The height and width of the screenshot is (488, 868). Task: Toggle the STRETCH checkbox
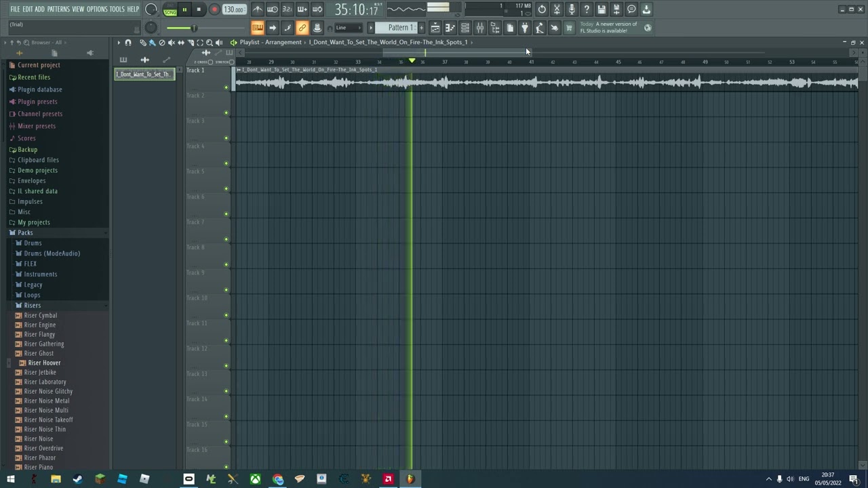[x=231, y=62]
